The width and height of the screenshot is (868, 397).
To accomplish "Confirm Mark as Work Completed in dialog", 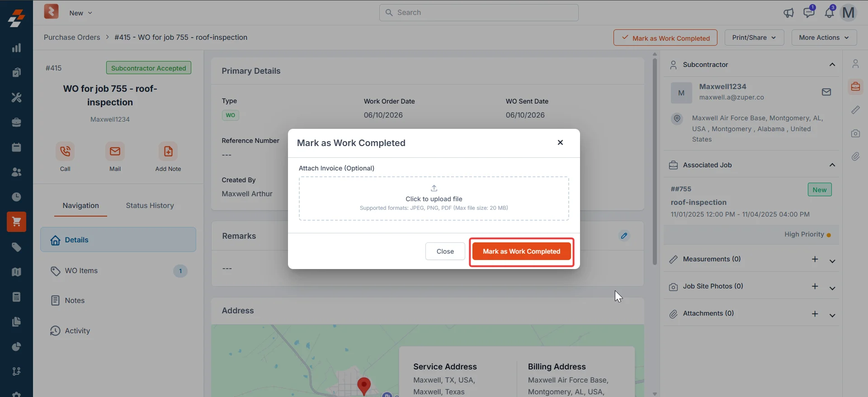I will tap(521, 251).
